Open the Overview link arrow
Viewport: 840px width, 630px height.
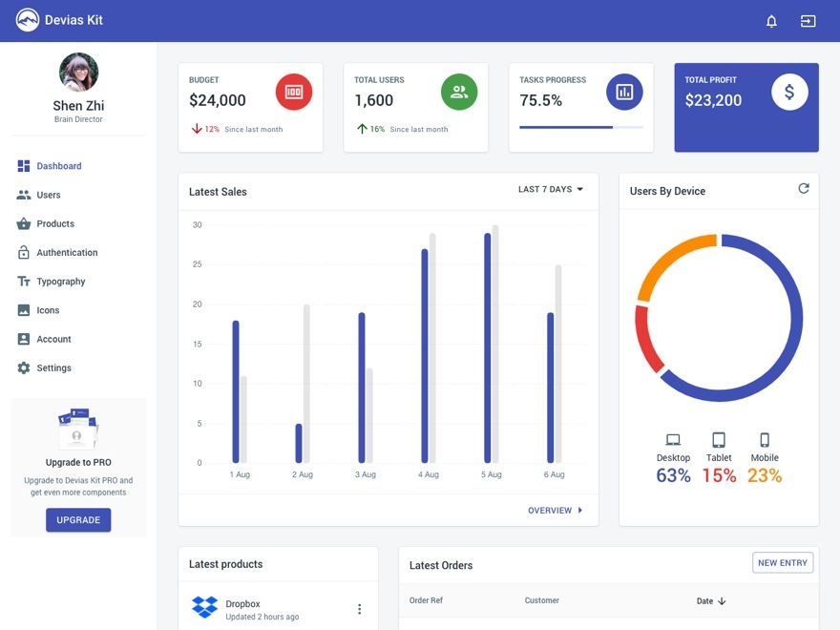click(x=579, y=511)
